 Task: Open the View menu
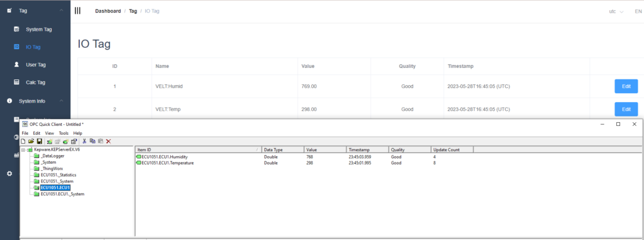(49, 134)
